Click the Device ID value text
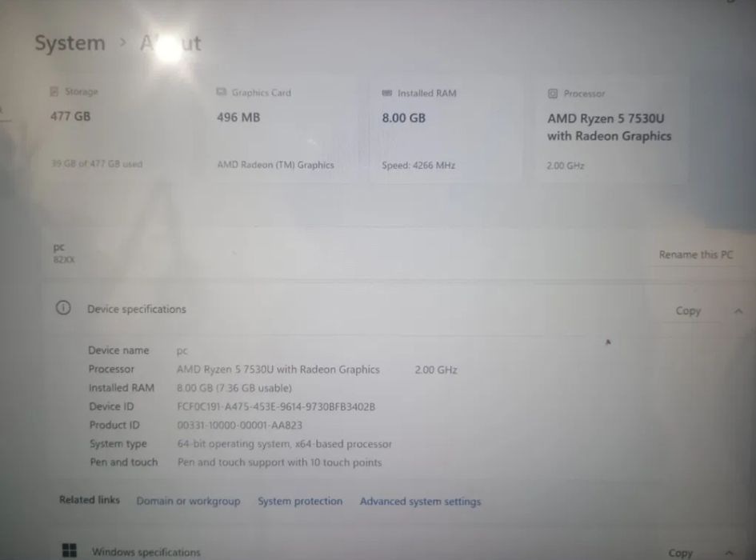 (276, 406)
